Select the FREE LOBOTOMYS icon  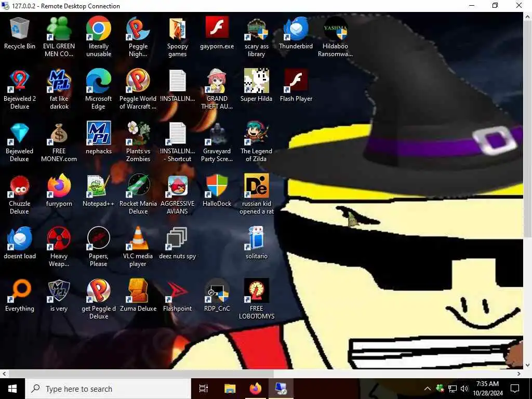point(256,300)
